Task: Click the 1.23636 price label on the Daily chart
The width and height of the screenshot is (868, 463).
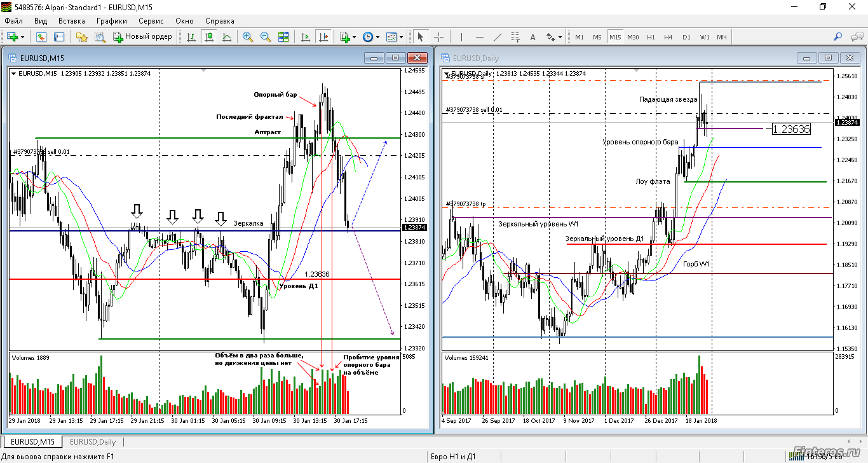Action: pos(790,129)
